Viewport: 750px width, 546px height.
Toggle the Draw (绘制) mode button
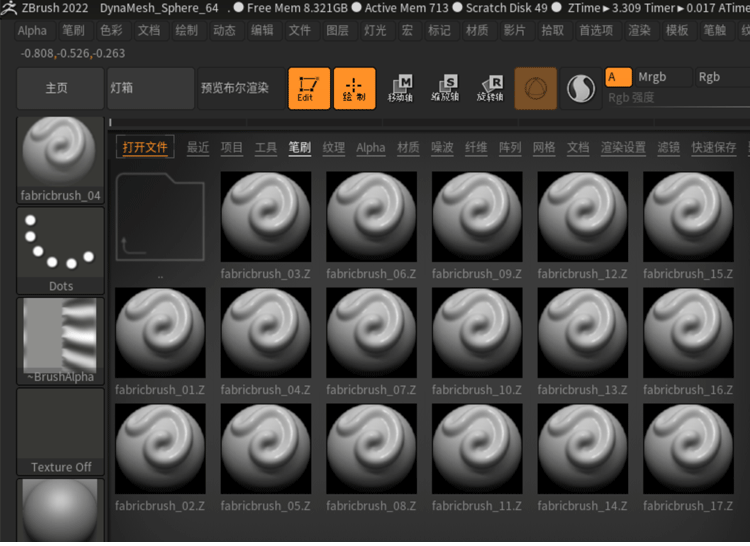354,88
